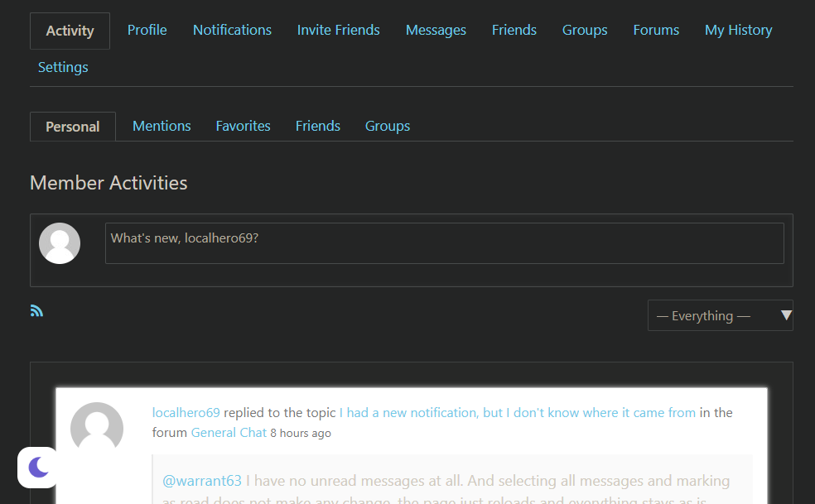
Task: Focus the What's new, localhero69 text box
Action: (445, 243)
